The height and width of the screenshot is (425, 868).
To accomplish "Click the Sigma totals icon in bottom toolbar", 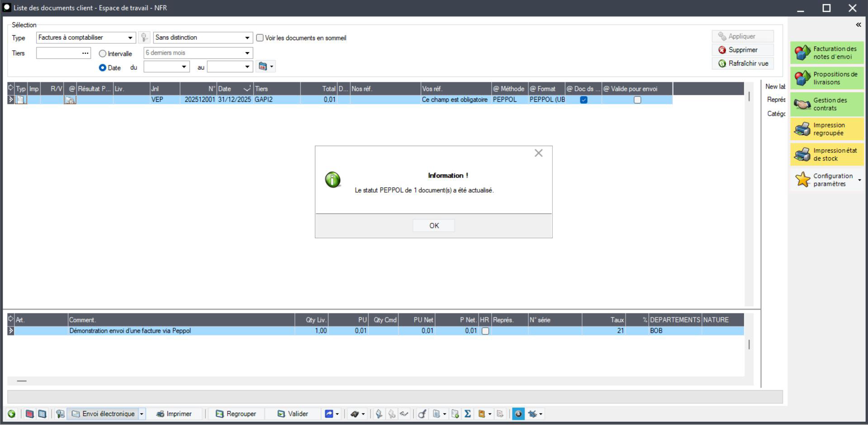I will 468,414.
